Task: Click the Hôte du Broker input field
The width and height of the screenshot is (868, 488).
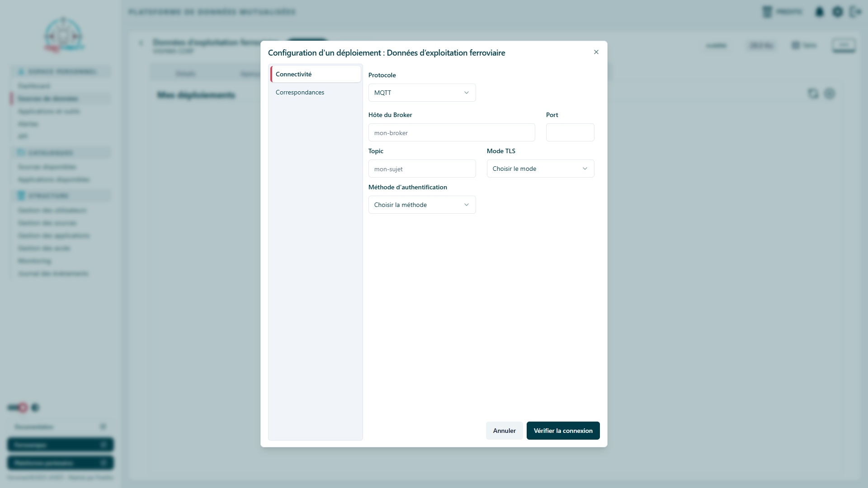Action: (452, 132)
